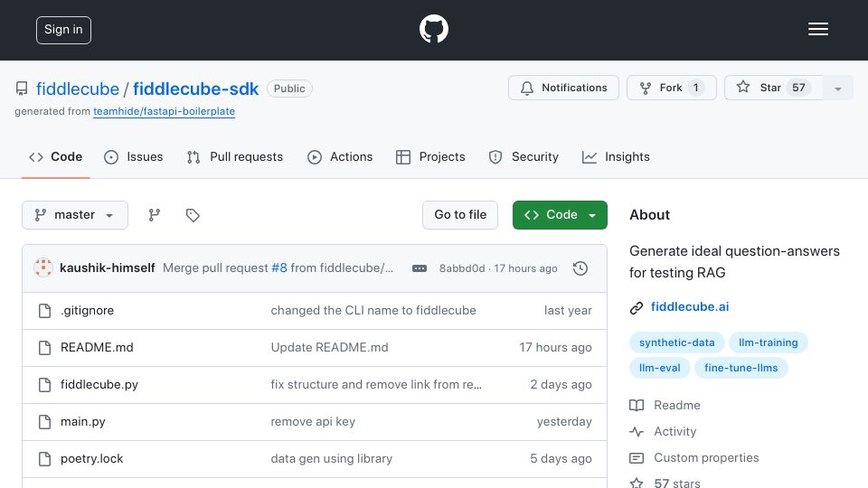
Task: Open the Security tab
Action: tap(524, 157)
